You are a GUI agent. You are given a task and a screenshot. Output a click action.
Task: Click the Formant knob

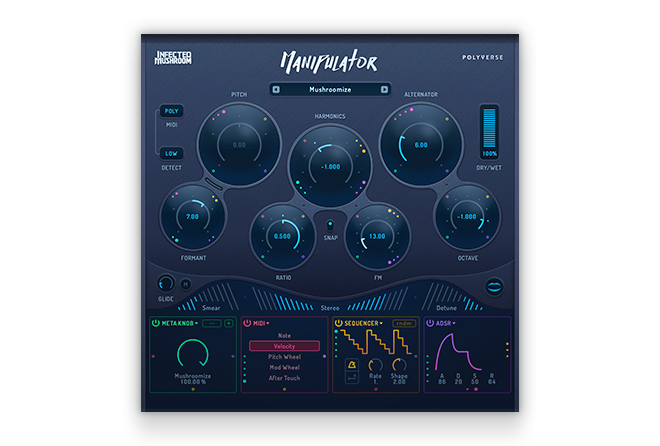[193, 217]
